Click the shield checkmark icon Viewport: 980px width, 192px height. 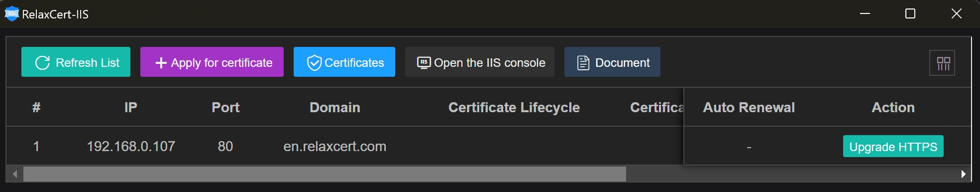coord(314,63)
